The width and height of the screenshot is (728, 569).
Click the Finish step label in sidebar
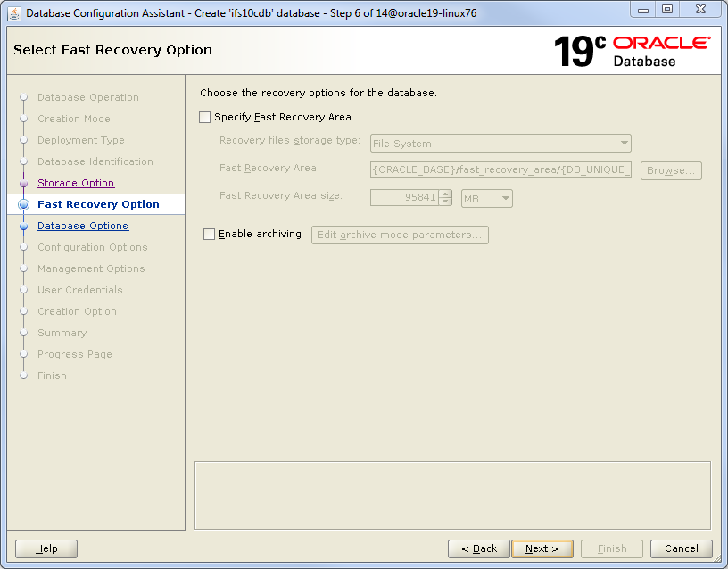pos(52,375)
